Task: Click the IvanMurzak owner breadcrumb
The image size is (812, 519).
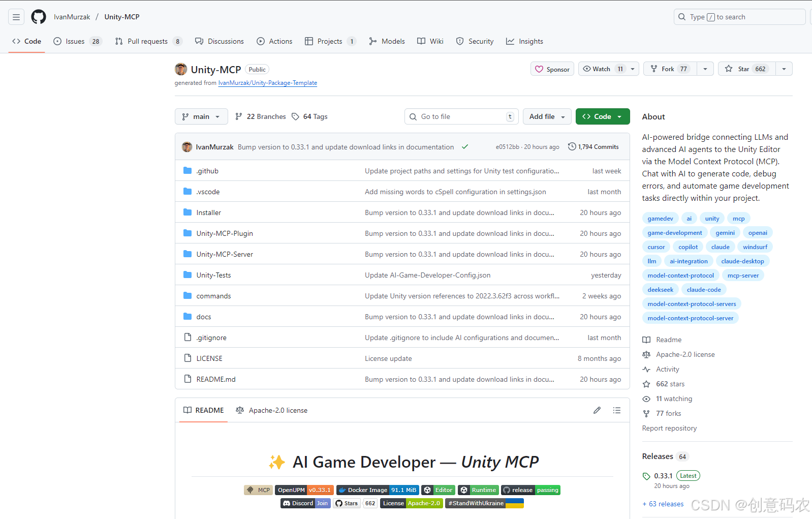Action: pos(72,17)
